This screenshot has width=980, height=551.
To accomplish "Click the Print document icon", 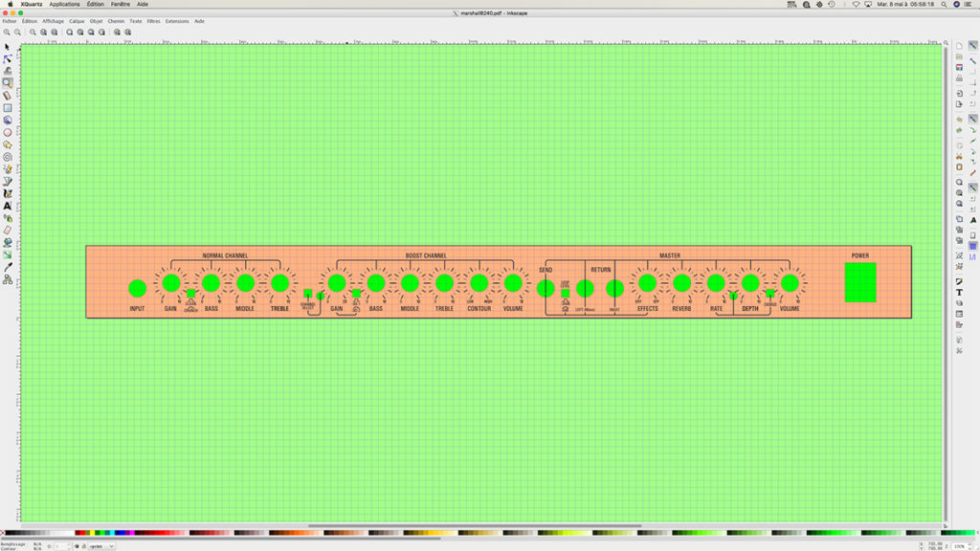I will [x=959, y=78].
